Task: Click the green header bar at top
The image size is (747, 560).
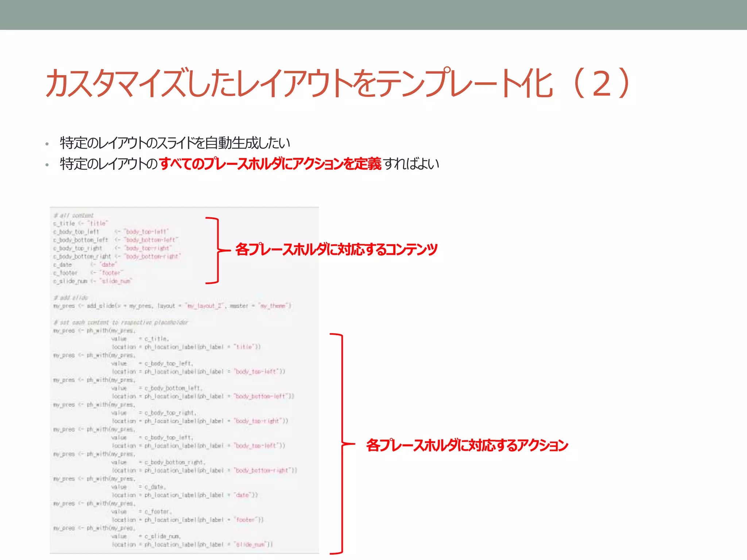Action: [x=373, y=15]
